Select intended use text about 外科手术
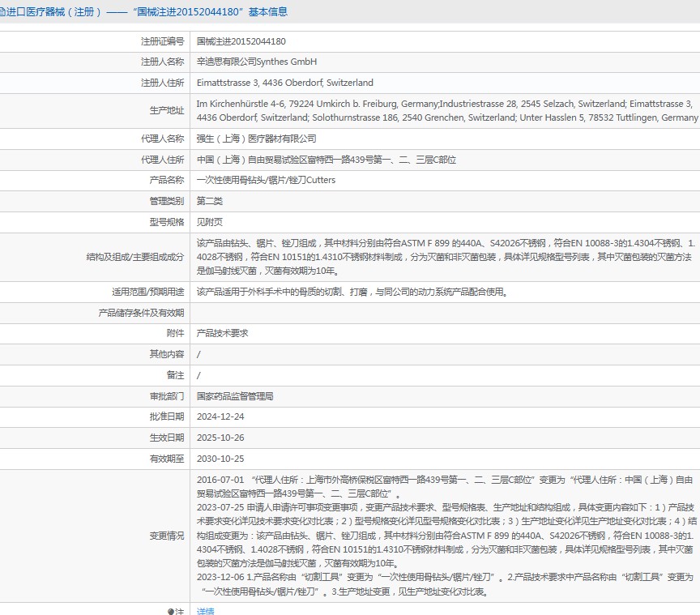This screenshot has width=700, height=615. pos(352,292)
